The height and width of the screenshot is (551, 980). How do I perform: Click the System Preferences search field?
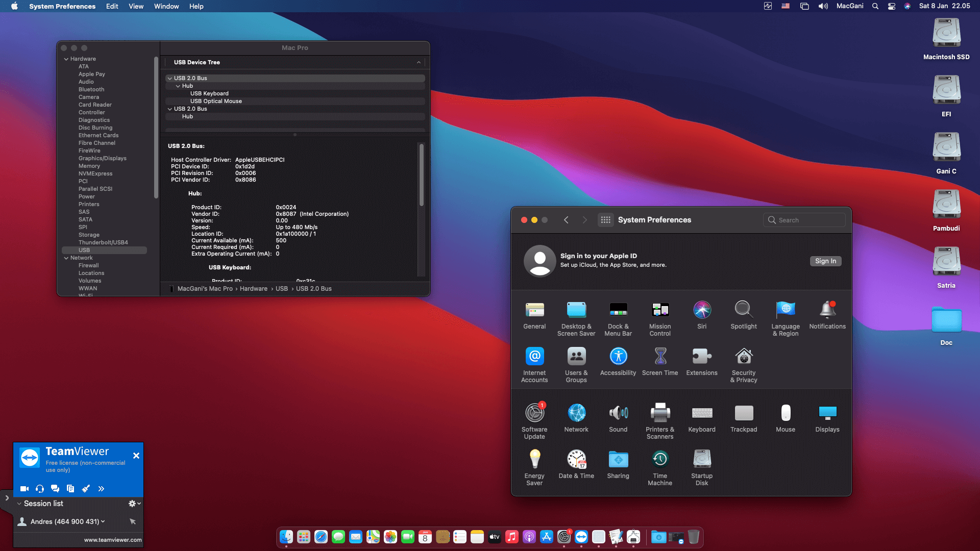point(804,220)
